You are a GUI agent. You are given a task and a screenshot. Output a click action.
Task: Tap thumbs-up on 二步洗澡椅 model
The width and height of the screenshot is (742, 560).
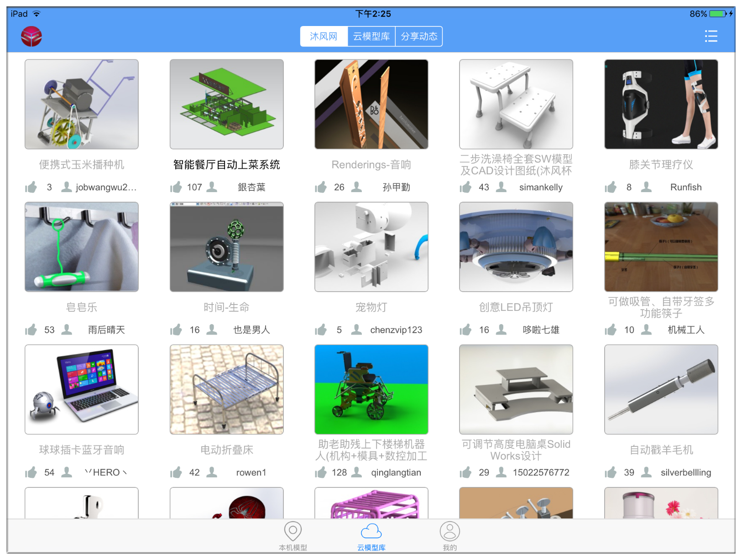coord(465,187)
